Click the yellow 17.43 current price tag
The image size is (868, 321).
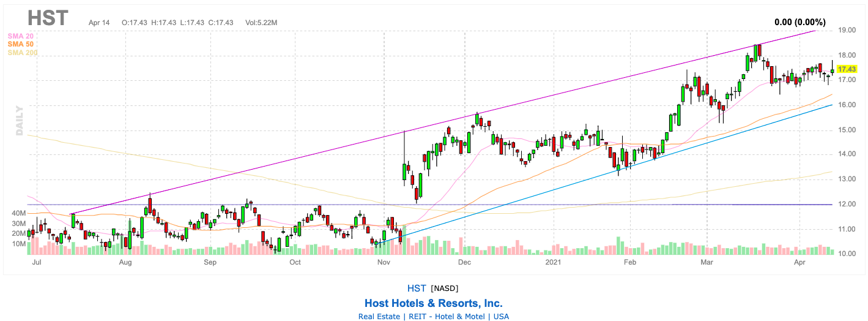tap(847, 70)
